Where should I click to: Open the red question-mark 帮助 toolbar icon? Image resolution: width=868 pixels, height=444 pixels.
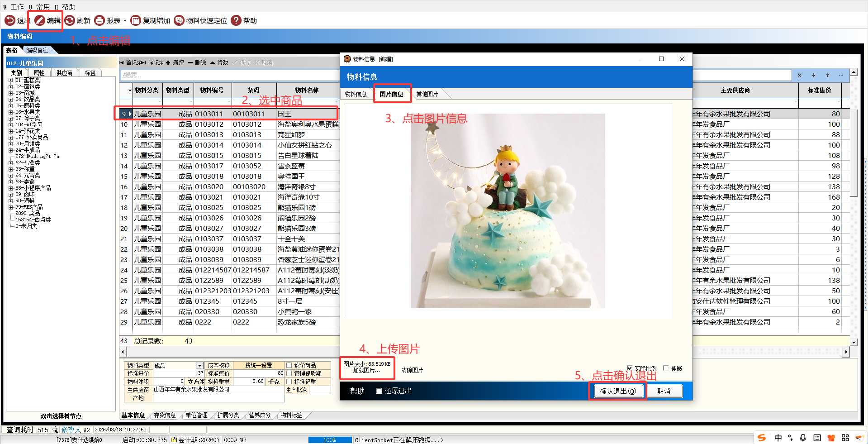236,20
